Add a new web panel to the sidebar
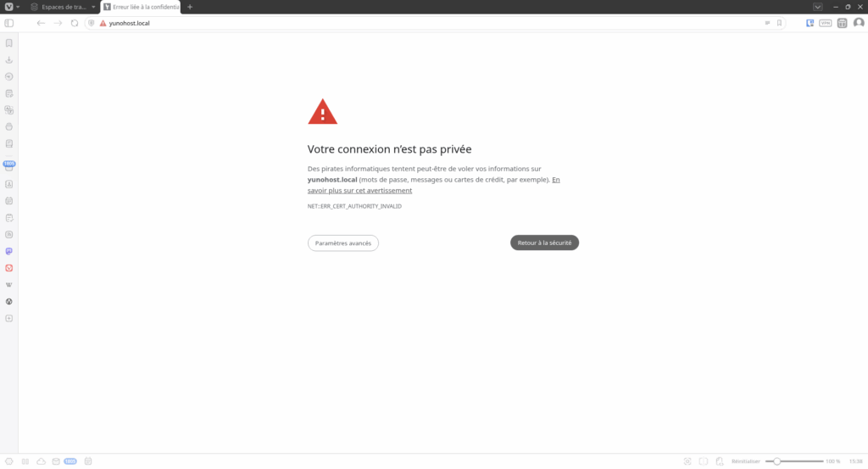 click(x=8, y=318)
